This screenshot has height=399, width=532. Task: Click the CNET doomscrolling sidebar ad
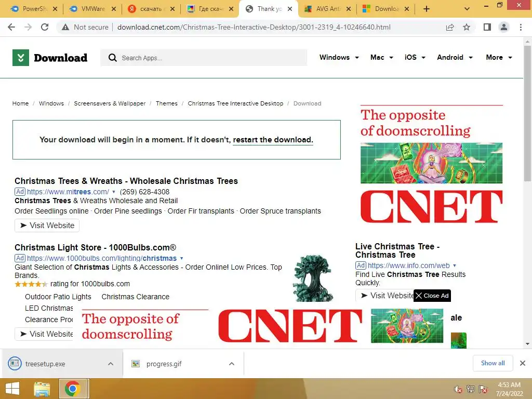(x=431, y=164)
